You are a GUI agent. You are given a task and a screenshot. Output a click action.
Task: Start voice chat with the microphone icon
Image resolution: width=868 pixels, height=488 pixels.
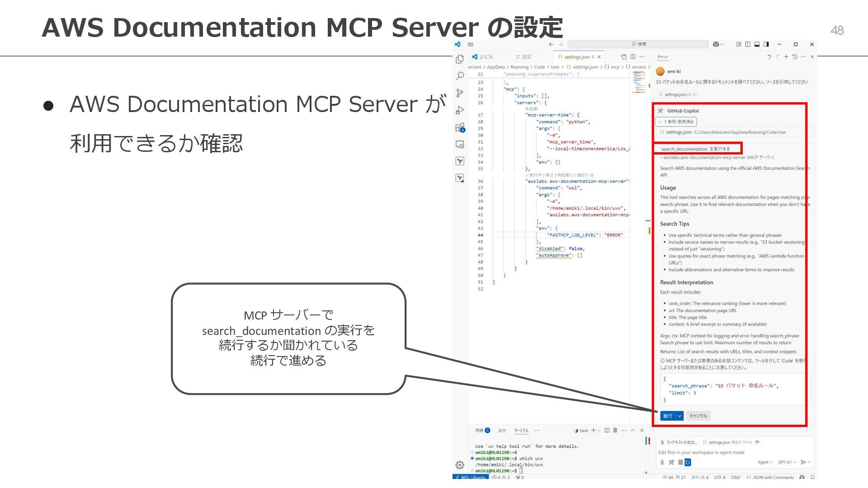662,462
